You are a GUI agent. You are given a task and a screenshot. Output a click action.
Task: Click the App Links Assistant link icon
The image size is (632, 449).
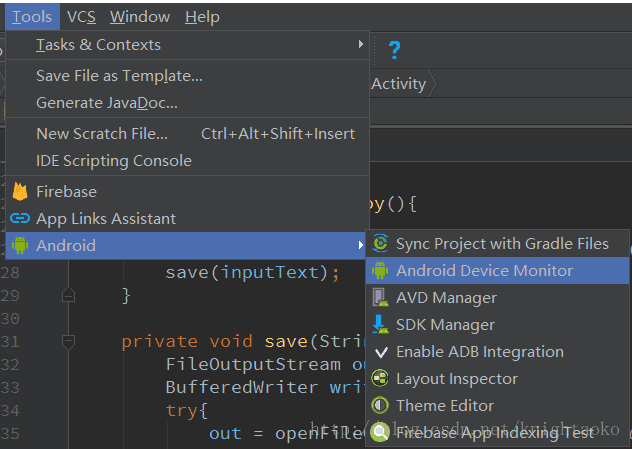(19, 218)
